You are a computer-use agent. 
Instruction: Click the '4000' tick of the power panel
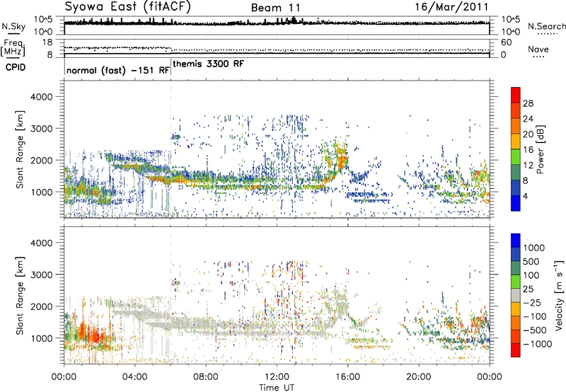pos(42,97)
